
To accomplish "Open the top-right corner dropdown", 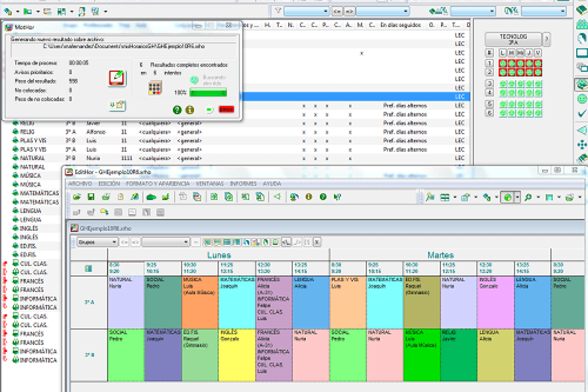I will coord(544,11).
